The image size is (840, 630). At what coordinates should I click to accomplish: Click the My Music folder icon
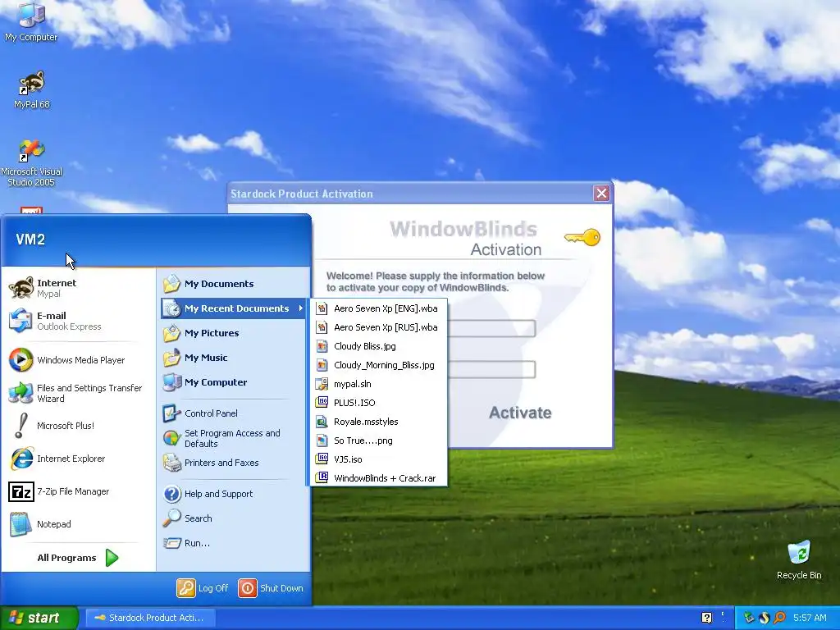coord(172,358)
